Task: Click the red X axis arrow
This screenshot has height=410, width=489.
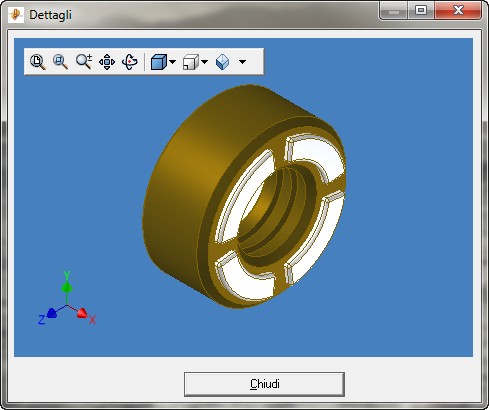Action: click(x=82, y=313)
